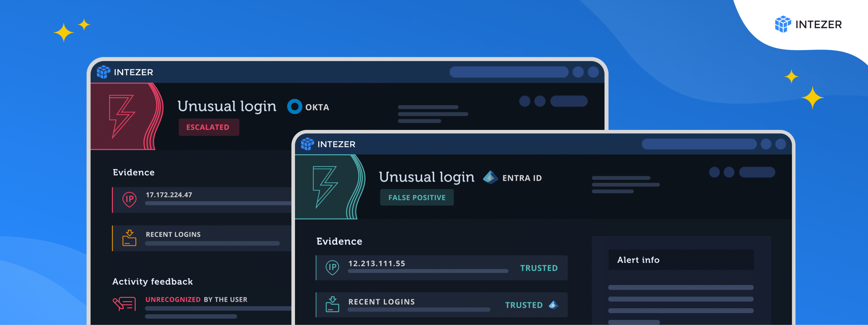The height and width of the screenshot is (325, 868).
Task: Open the IP evidence pin icon for 17.172.224.47
Action: coord(129,199)
